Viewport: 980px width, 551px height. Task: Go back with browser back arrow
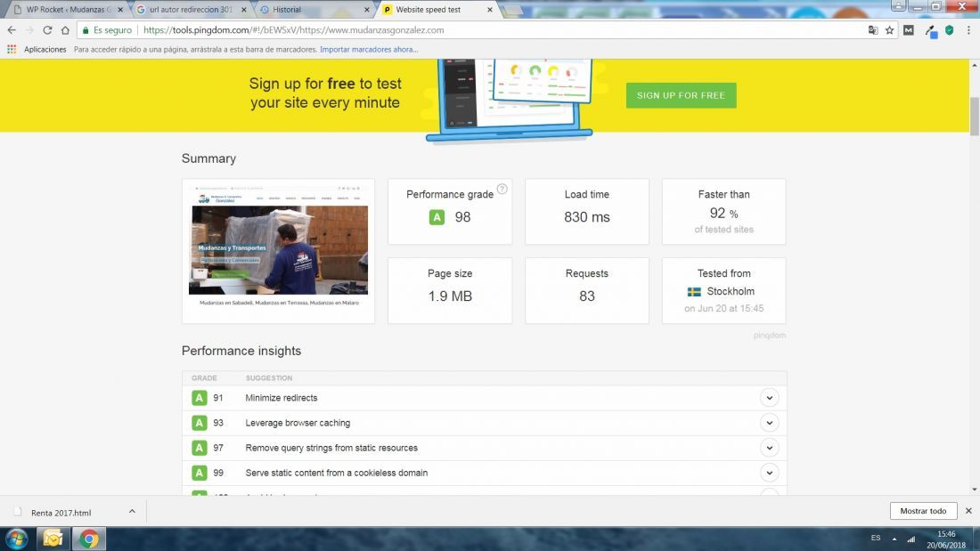pos(12,30)
